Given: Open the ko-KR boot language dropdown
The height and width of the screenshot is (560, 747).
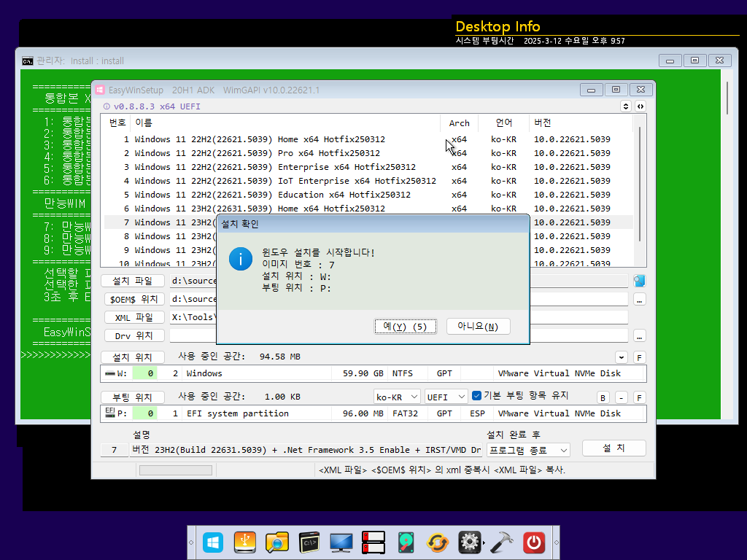Looking at the screenshot, I should (x=397, y=397).
